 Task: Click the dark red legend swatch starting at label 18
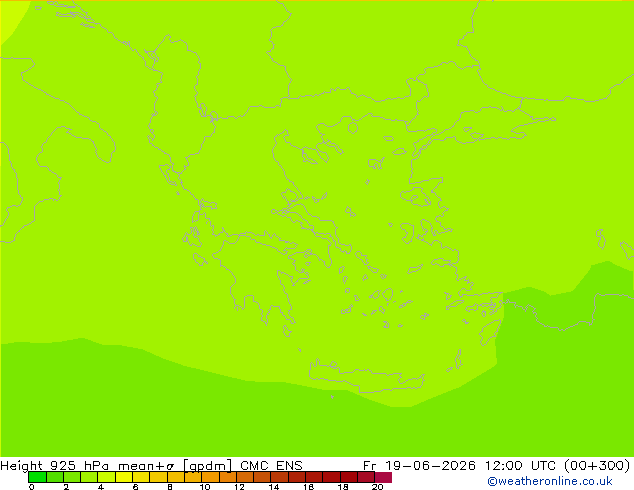click(x=349, y=477)
